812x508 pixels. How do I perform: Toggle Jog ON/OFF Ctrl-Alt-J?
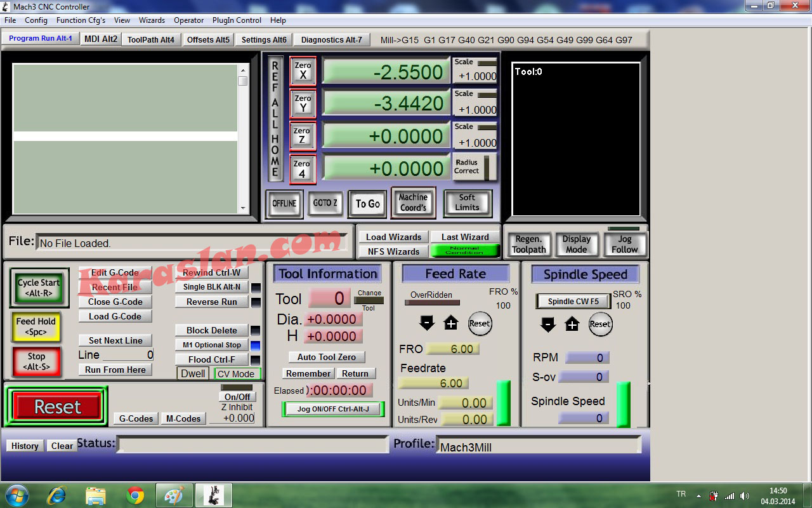click(x=333, y=409)
